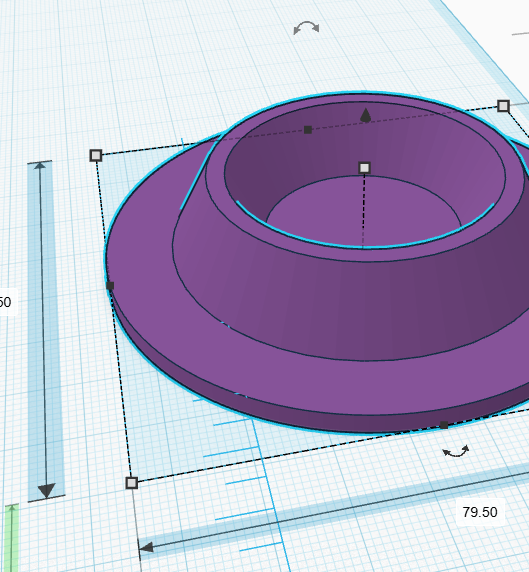Click the black midpoint handle on the left edge

pyautogui.click(x=110, y=286)
